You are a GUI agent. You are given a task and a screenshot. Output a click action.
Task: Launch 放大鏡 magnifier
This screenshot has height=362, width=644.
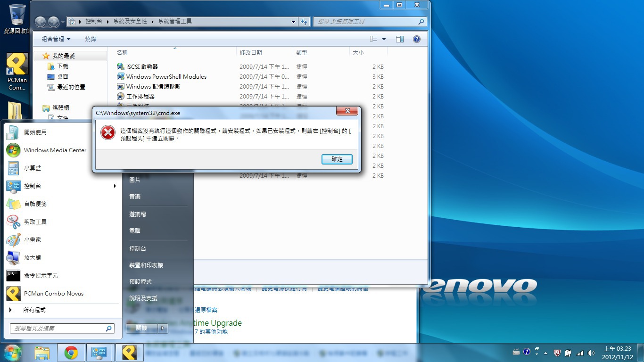tap(62, 258)
